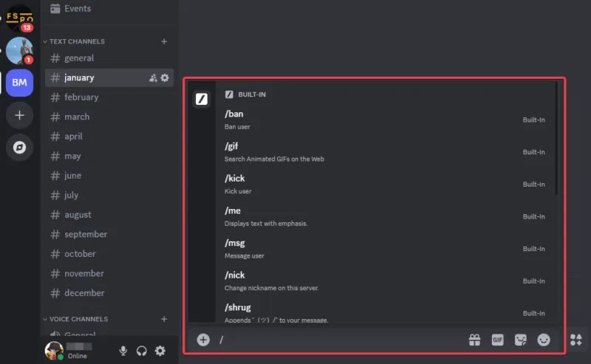Add a server with plus icon
This screenshot has height=364, width=591.
[x=20, y=115]
